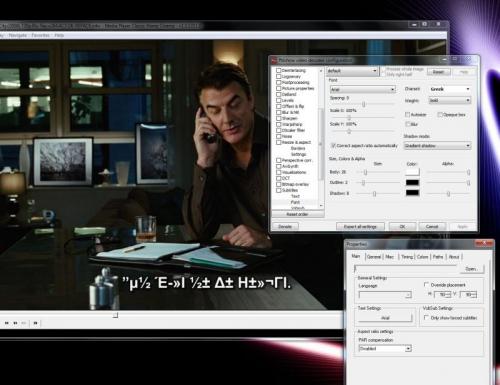This screenshot has width=500, height=385.
Task: Switch to the Misc tab
Action: point(390,257)
